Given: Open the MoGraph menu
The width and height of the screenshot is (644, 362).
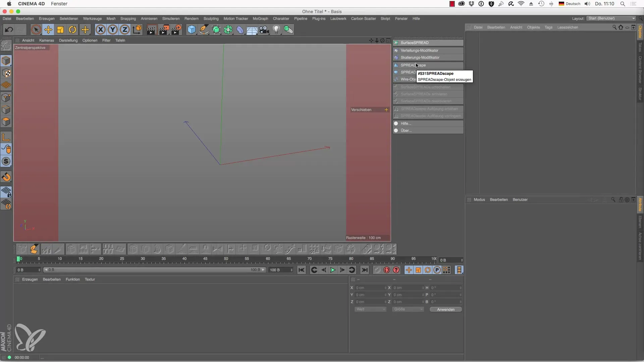Looking at the screenshot, I should [x=260, y=19].
